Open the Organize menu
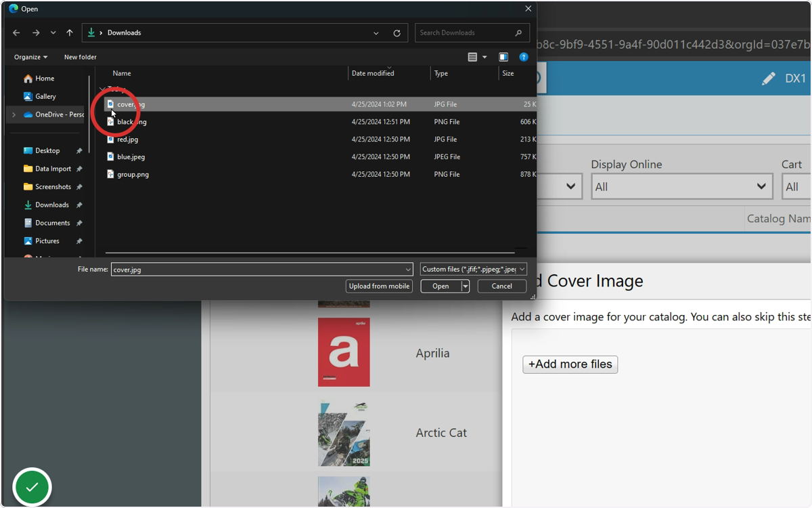 (30, 57)
